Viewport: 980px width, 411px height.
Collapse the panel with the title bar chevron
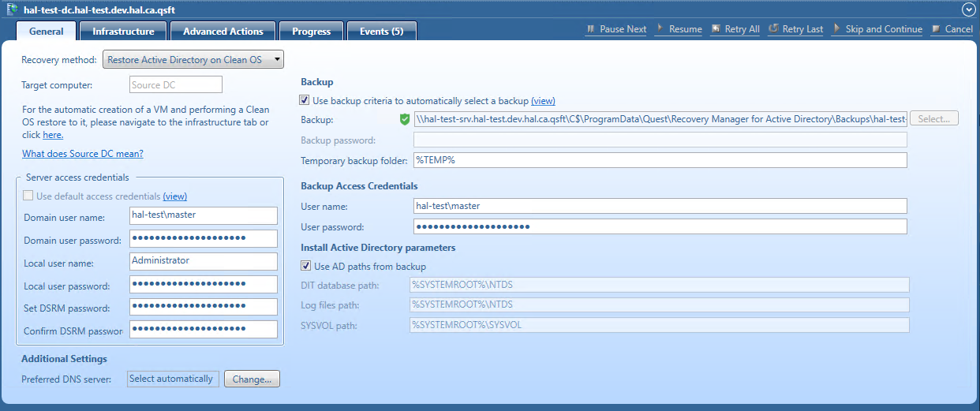[x=968, y=9]
